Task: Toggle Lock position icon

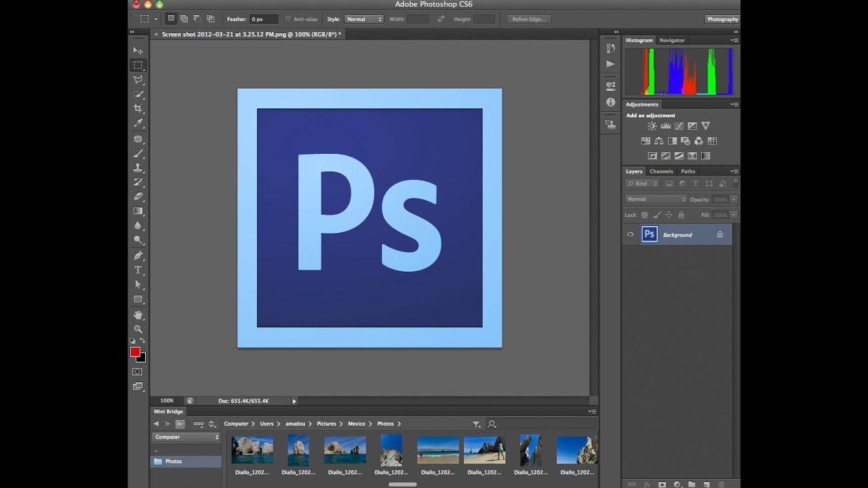Action: pos(669,215)
